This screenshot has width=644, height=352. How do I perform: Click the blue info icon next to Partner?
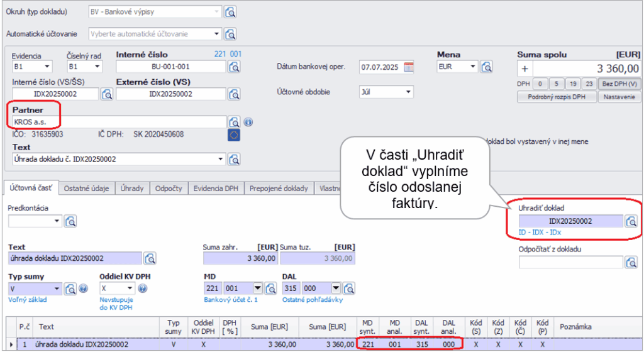pyautogui.click(x=248, y=122)
